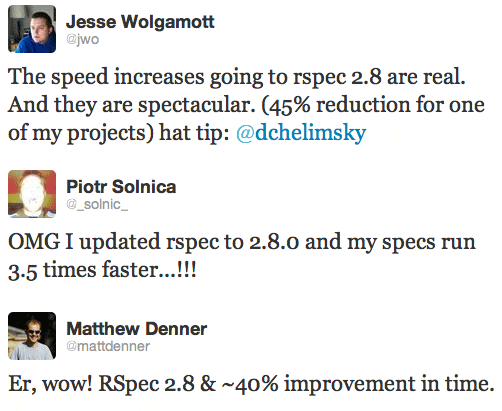Click the @jwo handle
The image size is (502, 411).
point(82,40)
